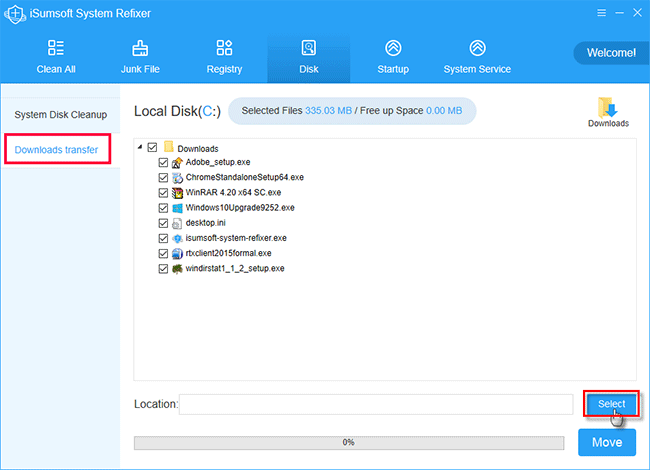Click the isumsoft-system-refixer.exe icon
The image size is (650, 470).
(x=177, y=239)
